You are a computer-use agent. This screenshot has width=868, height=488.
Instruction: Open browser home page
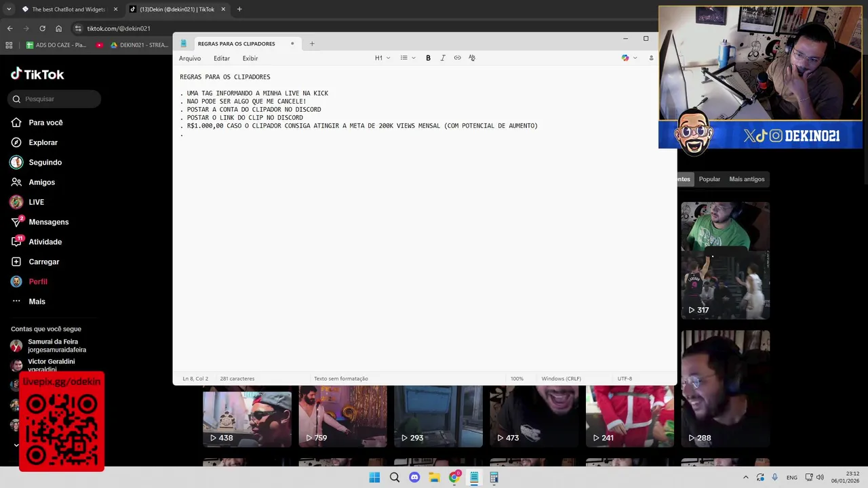pos(58,28)
